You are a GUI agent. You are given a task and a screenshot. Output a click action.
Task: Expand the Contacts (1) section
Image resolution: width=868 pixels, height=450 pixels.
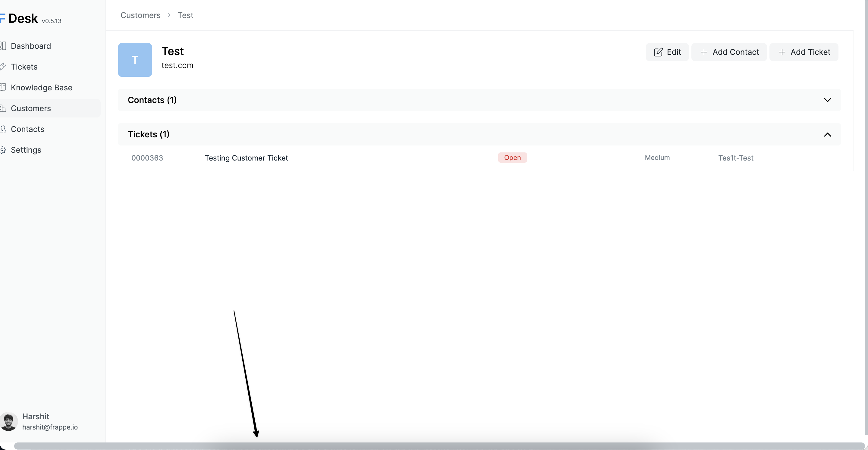(x=828, y=100)
